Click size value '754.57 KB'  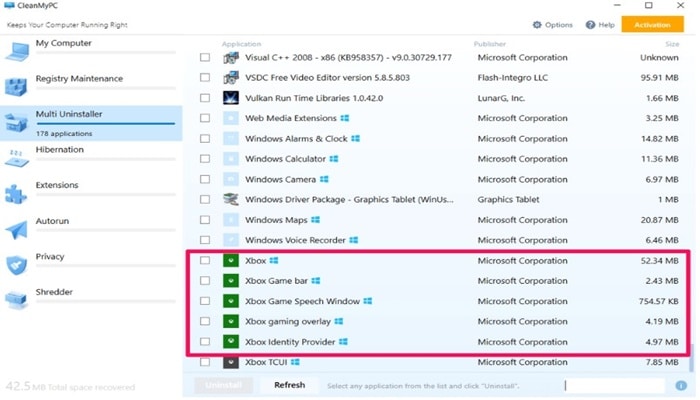[x=658, y=301]
